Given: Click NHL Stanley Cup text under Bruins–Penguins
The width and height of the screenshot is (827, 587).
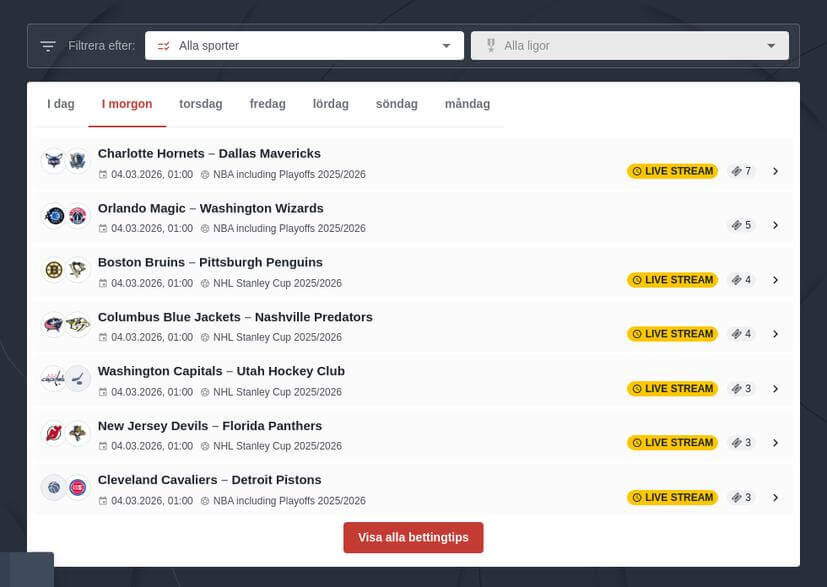Looking at the screenshot, I should [277, 283].
